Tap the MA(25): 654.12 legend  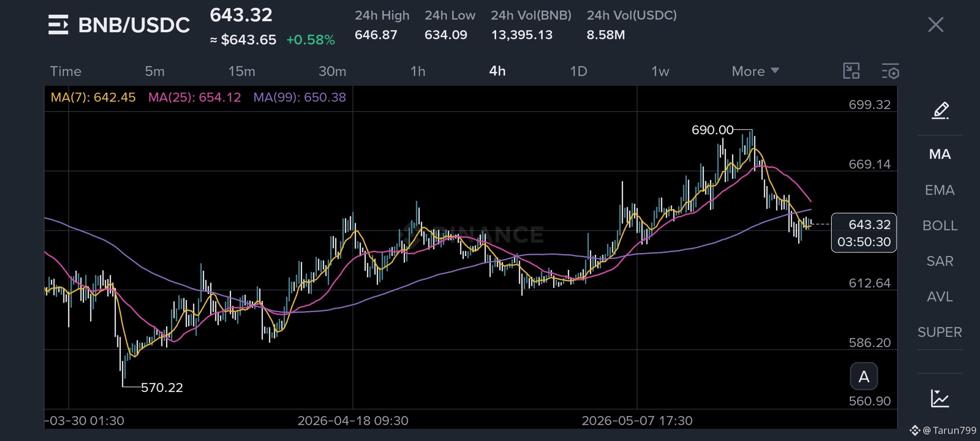point(194,97)
